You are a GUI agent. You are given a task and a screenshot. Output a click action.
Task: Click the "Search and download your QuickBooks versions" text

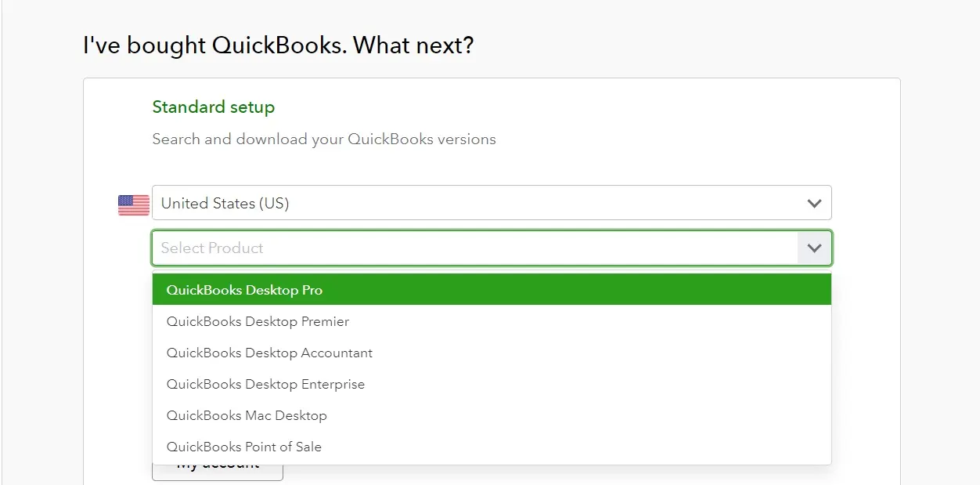coord(324,139)
